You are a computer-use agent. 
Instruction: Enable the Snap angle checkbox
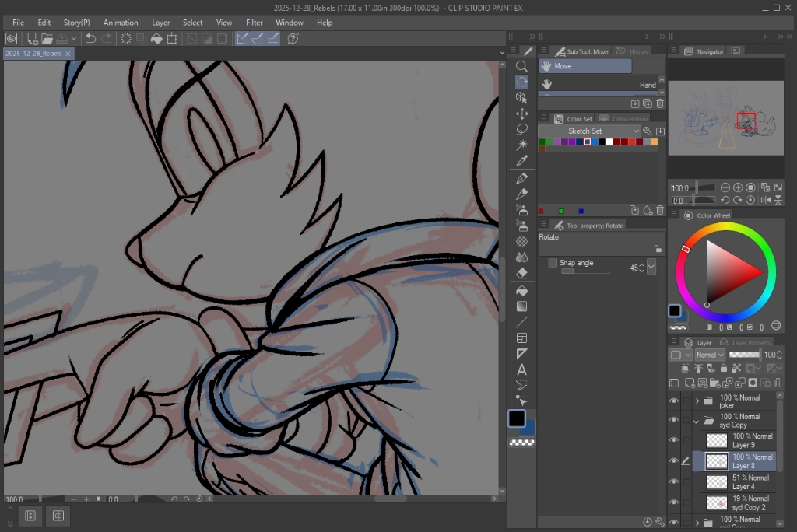pyautogui.click(x=553, y=263)
